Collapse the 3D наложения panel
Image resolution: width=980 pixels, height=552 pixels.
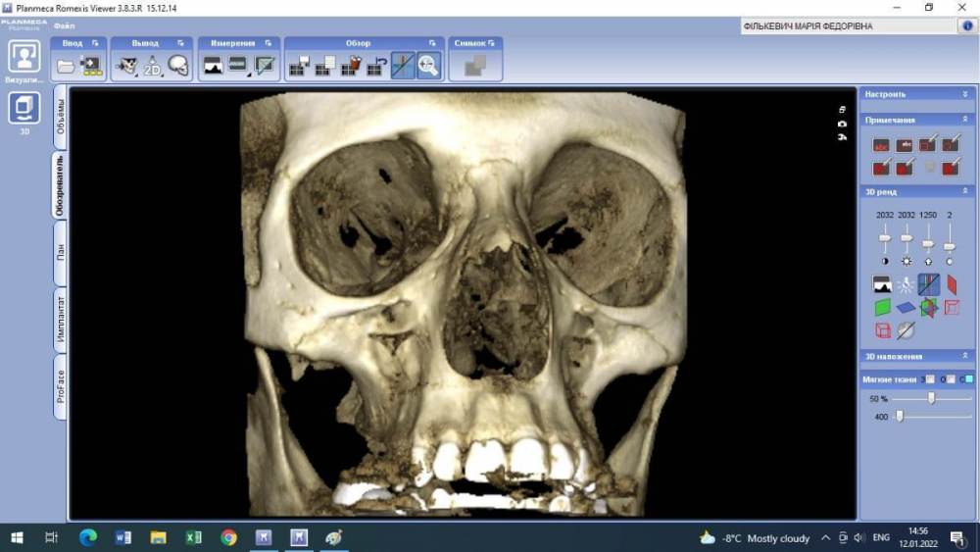coord(965,356)
